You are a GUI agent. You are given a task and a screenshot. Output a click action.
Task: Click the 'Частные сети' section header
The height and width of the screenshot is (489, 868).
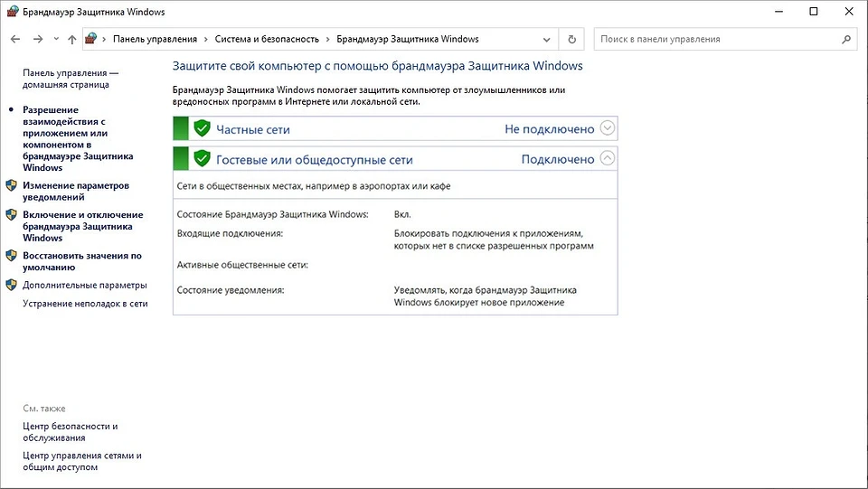395,128
